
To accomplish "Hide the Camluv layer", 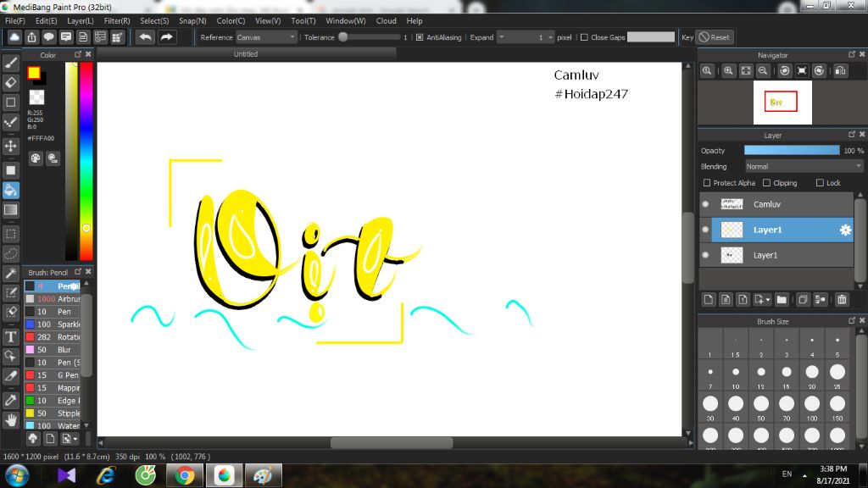I will pyautogui.click(x=705, y=204).
